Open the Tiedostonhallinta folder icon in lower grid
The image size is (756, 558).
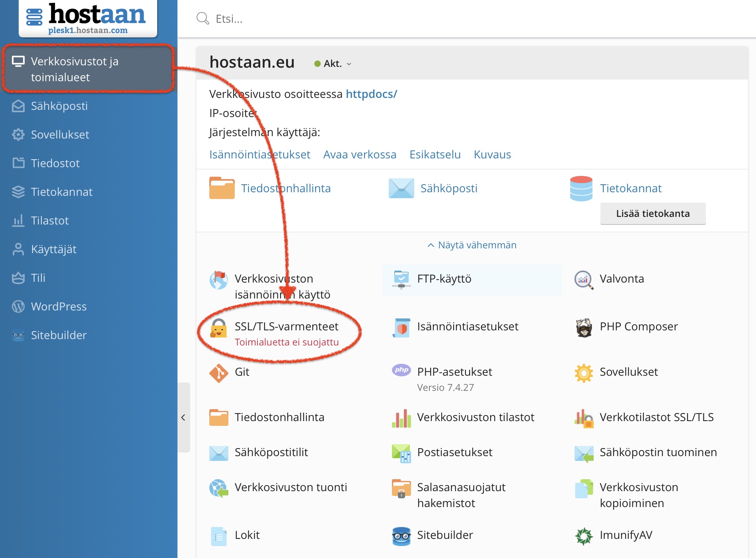coord(218,418)
